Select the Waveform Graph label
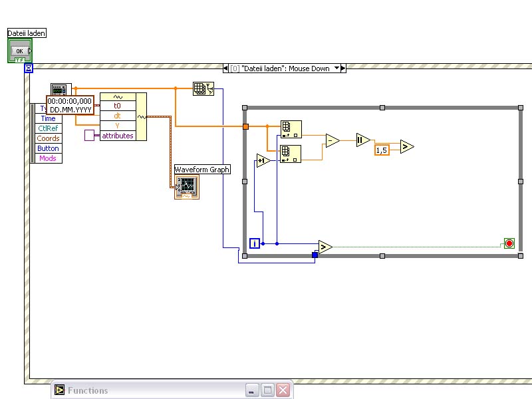532x399 pixels. point(202,170)
